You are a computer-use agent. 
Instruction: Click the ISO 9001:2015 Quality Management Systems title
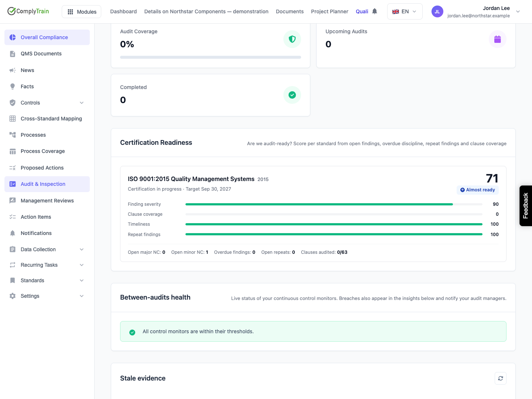(191, 179)
